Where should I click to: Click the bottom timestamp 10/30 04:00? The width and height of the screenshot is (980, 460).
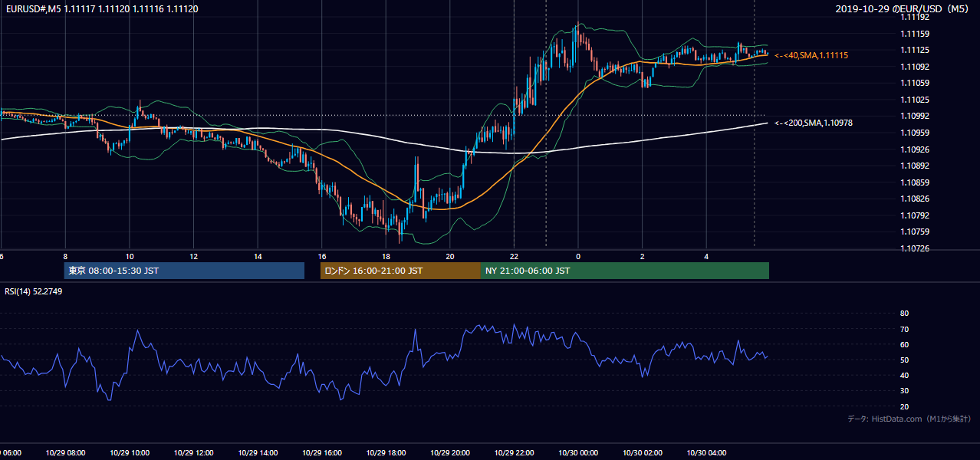707,453
